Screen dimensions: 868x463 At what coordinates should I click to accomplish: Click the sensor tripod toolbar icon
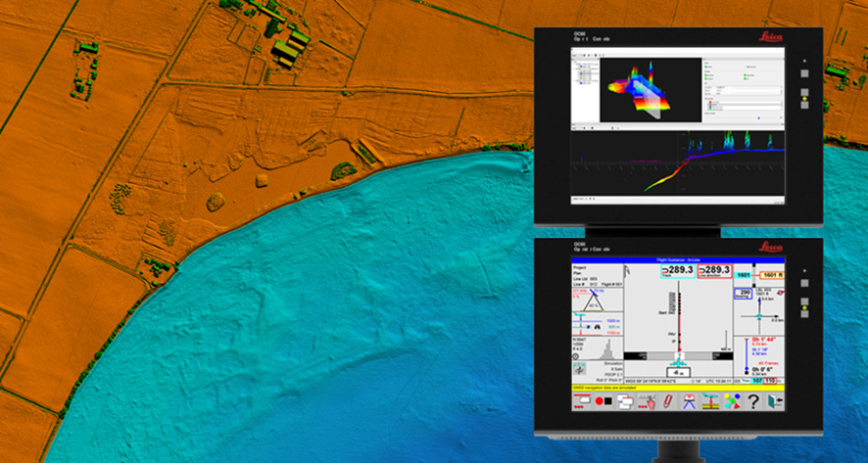pyautogui.click(x=689, y=402)
